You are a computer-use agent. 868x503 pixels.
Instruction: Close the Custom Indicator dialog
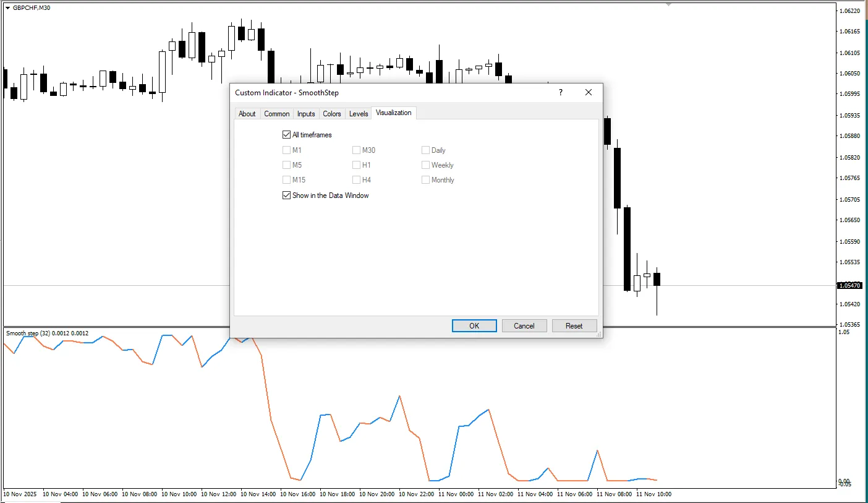click(588, 92)
